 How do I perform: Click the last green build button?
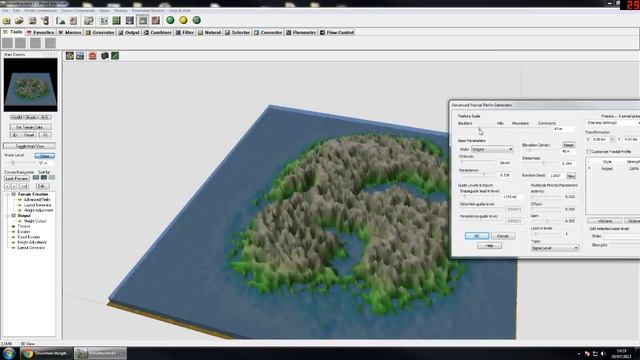coord(197,20)
